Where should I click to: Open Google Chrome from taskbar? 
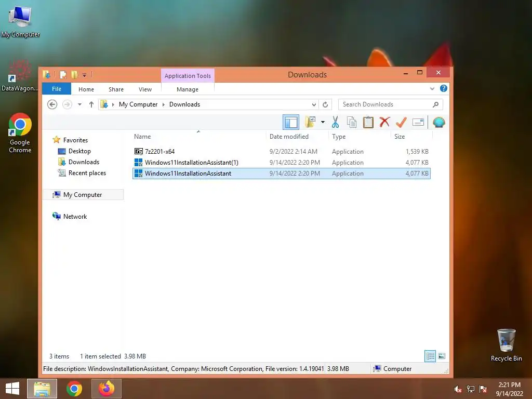click(74, 389)
